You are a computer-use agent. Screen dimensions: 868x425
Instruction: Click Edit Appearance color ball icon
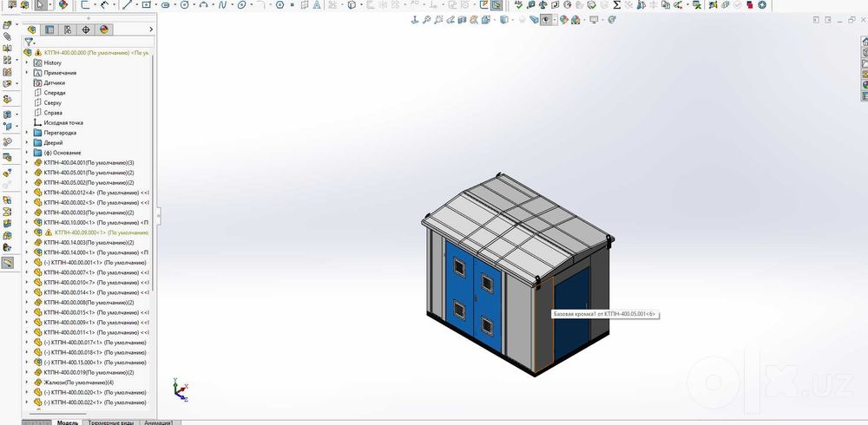[x=563, y=20]
